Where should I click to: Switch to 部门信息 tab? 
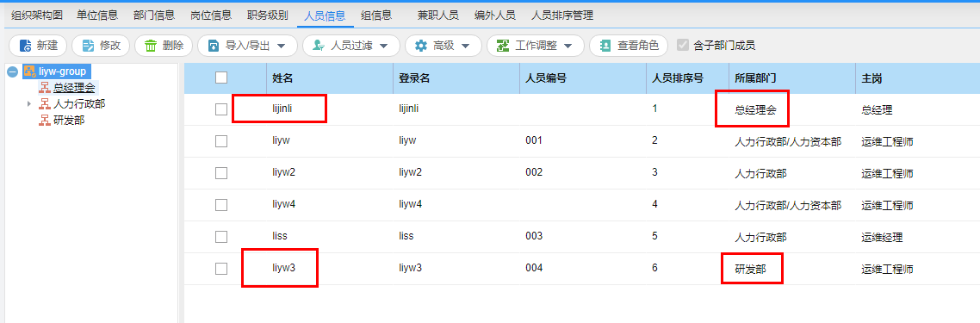click(154, 16)
